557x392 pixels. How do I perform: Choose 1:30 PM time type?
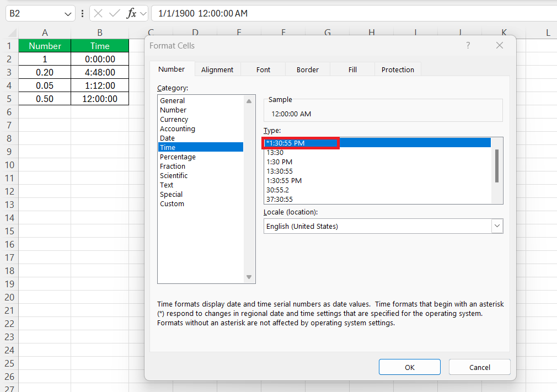tap(378, 162)
